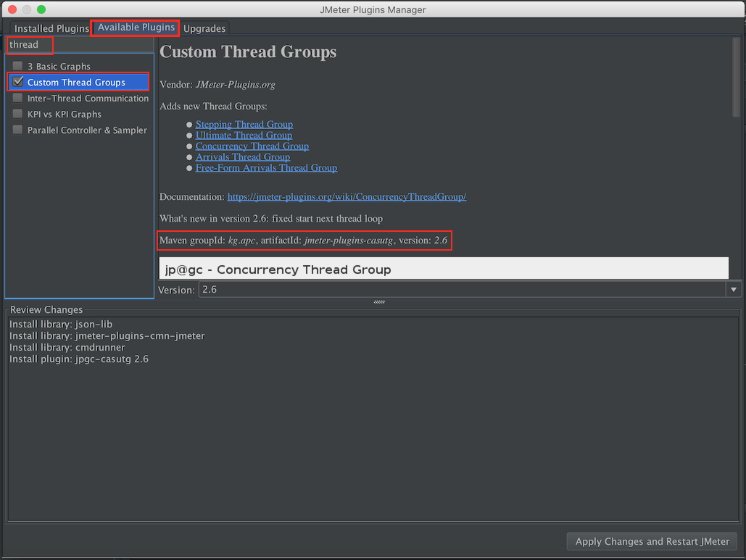This screenshot has height=560, width=746.
Task: Click the split pane divider handle
Action: coord(379,302)
